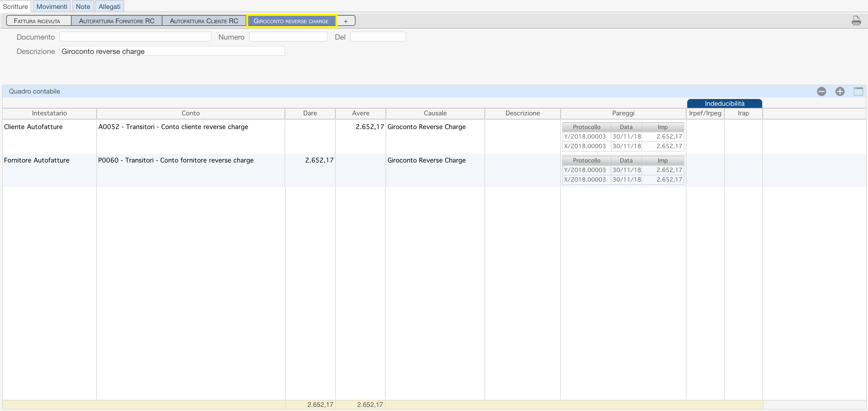Viewport: 868px width, 411px height.
Task: Click X/2018.00003 protocol in Fornitore row
Action: coord(585,180)
